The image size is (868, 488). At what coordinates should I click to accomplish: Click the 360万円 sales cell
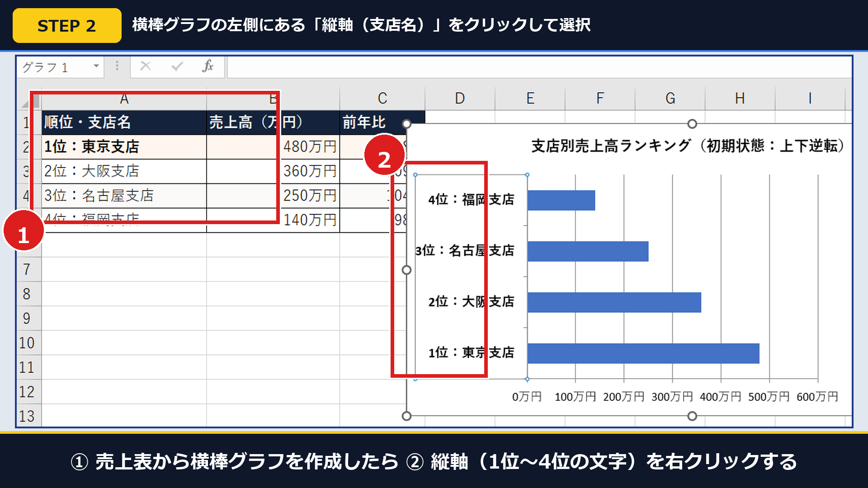tap(273, 171)
